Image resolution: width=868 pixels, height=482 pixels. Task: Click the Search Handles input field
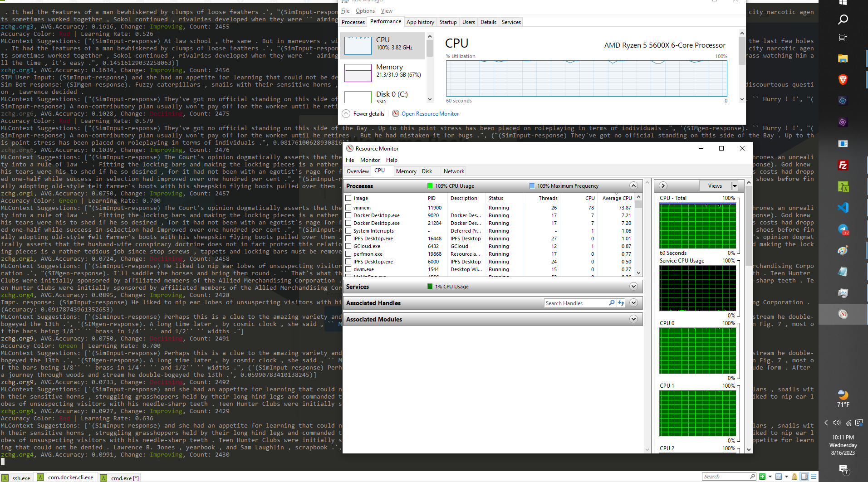pos(575,303)
